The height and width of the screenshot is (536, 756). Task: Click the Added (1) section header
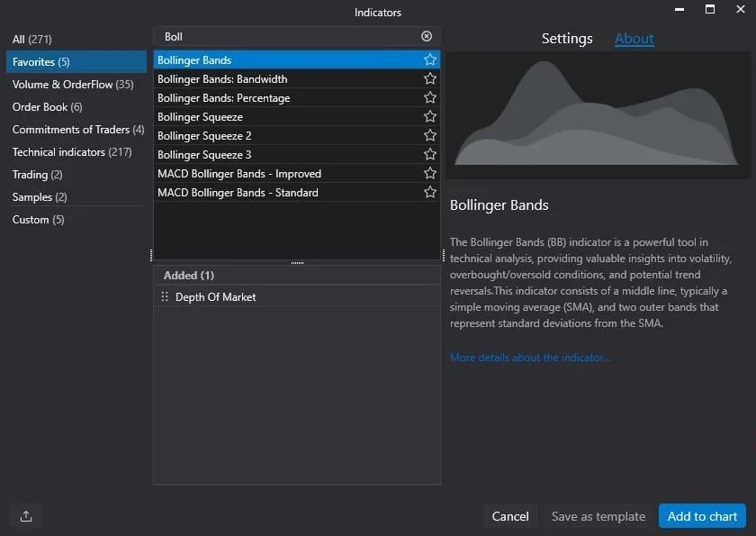tap(297, 276)
